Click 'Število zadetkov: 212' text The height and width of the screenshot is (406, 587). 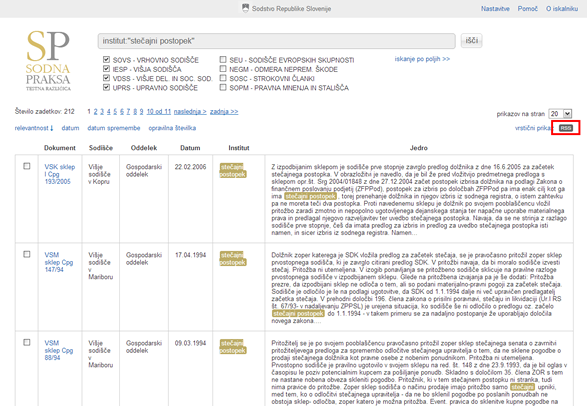click(45, 112)
